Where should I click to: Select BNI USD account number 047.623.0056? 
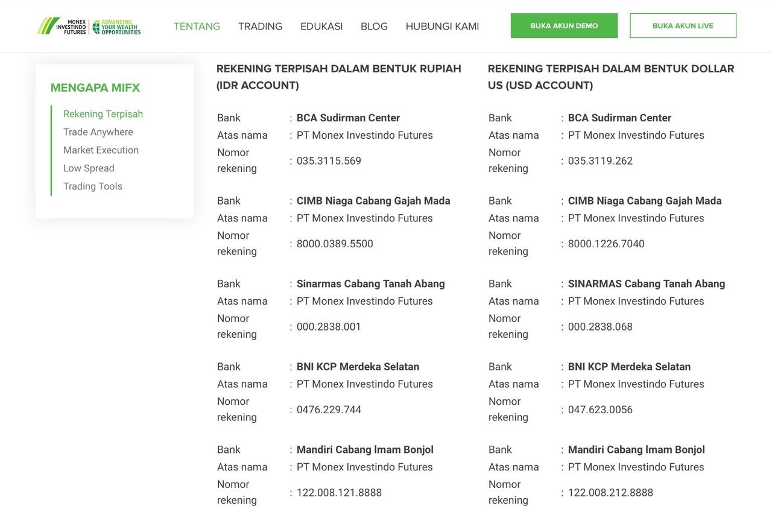point(600,410)
